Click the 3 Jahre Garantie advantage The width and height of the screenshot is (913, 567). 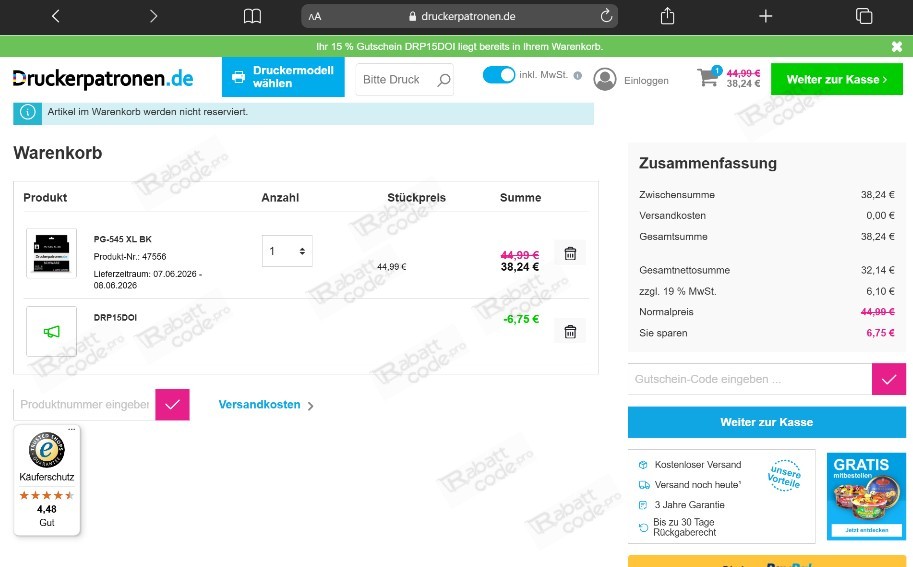click(x=682, y=505)
